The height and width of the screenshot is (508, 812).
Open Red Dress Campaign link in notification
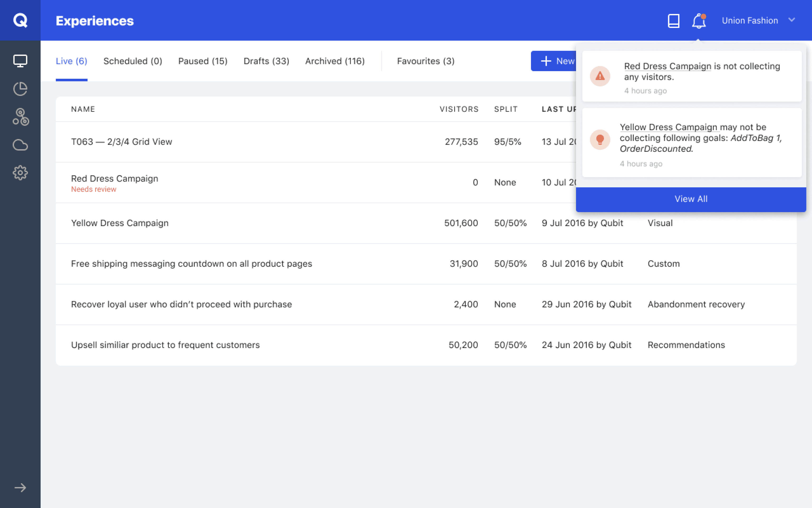click(x=667, y=66)
